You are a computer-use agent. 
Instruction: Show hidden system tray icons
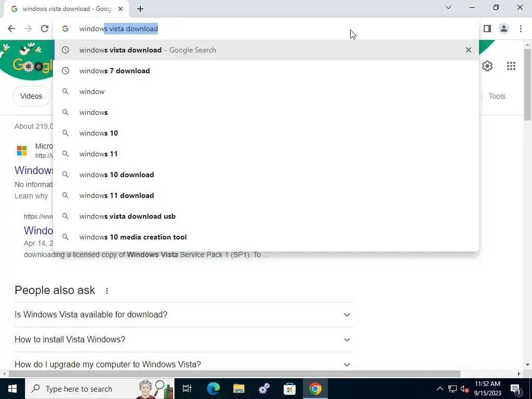(440, 389)
